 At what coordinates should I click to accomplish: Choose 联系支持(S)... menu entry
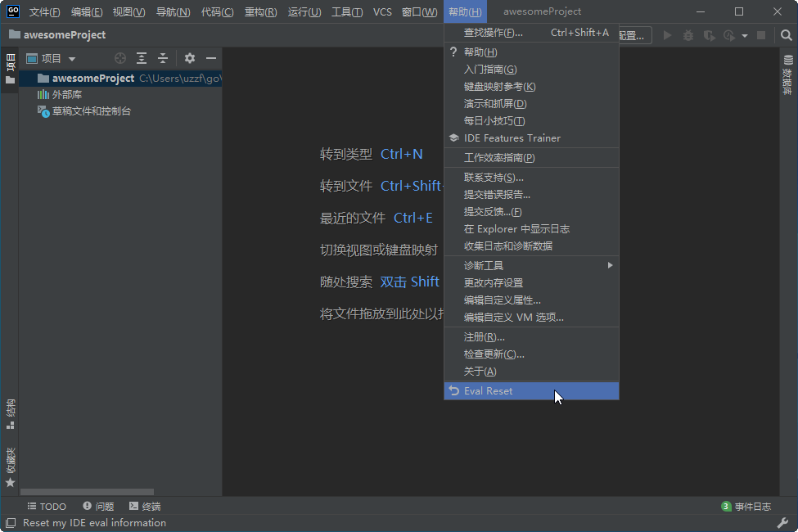(x=531, y=177)
